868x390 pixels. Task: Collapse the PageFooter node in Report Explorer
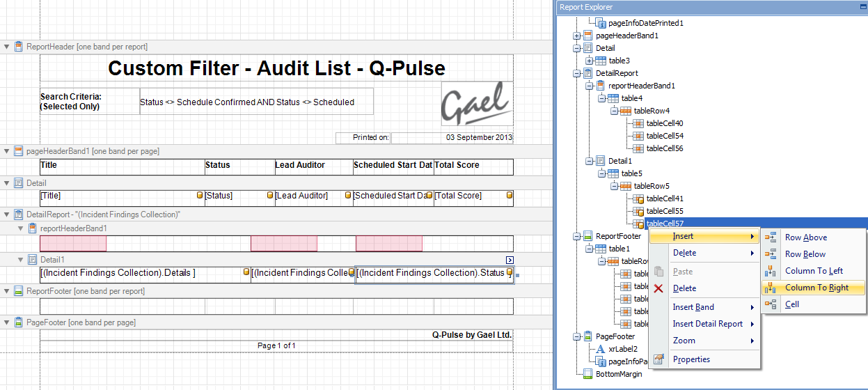coord(576,336)
